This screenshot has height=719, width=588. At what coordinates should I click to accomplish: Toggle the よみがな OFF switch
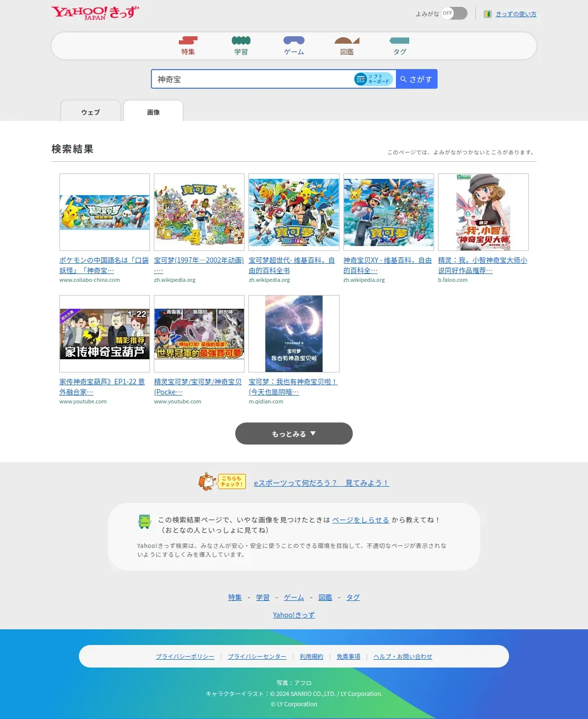click(454, 13)
